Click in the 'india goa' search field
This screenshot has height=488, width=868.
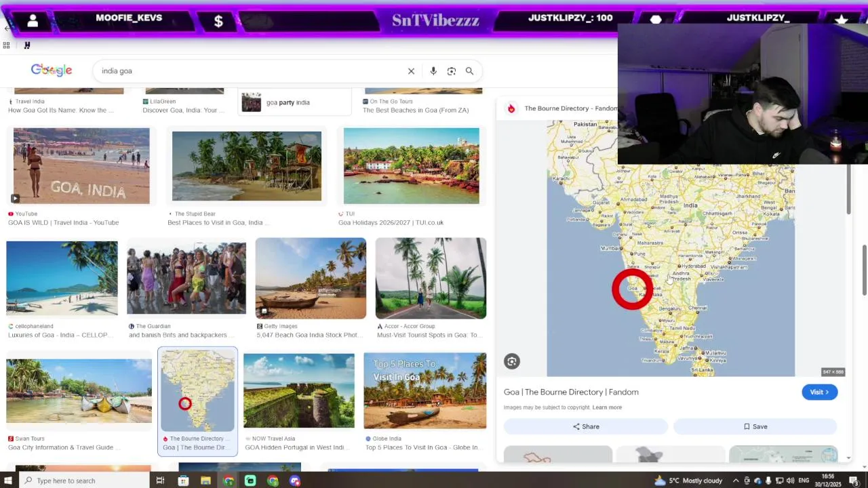(x=251, y=71)
